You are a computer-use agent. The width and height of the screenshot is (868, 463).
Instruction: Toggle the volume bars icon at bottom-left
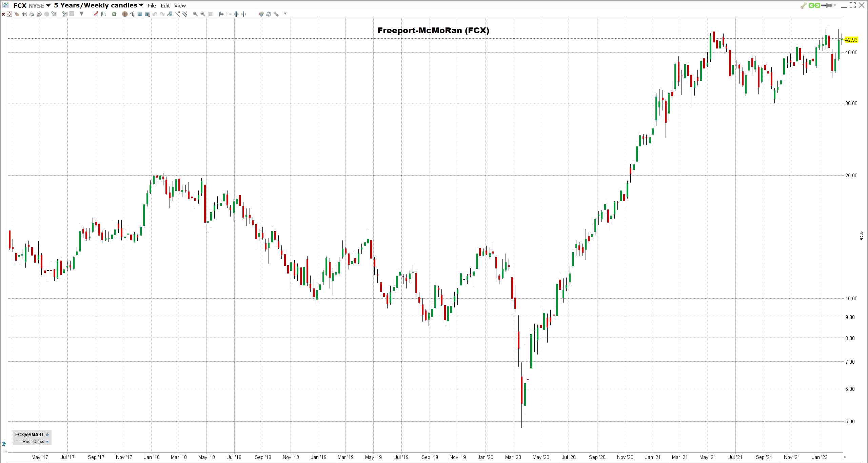4,451
